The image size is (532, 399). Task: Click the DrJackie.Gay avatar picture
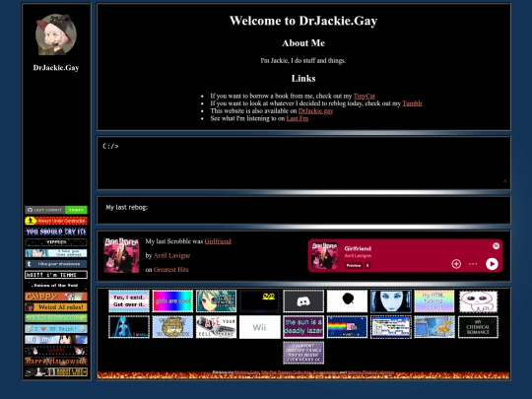[56, 34]
